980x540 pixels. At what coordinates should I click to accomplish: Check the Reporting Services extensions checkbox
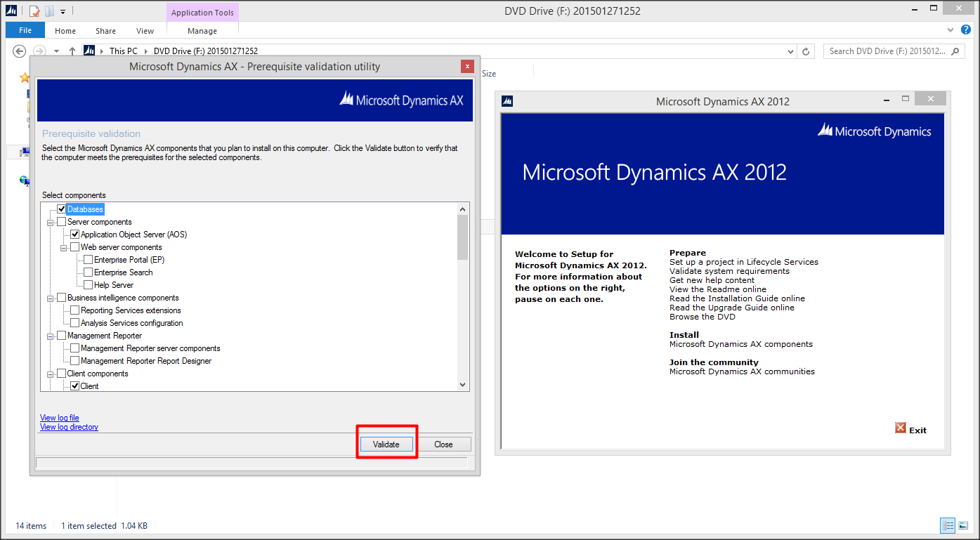pyautogui.click(x=74, y=310)
